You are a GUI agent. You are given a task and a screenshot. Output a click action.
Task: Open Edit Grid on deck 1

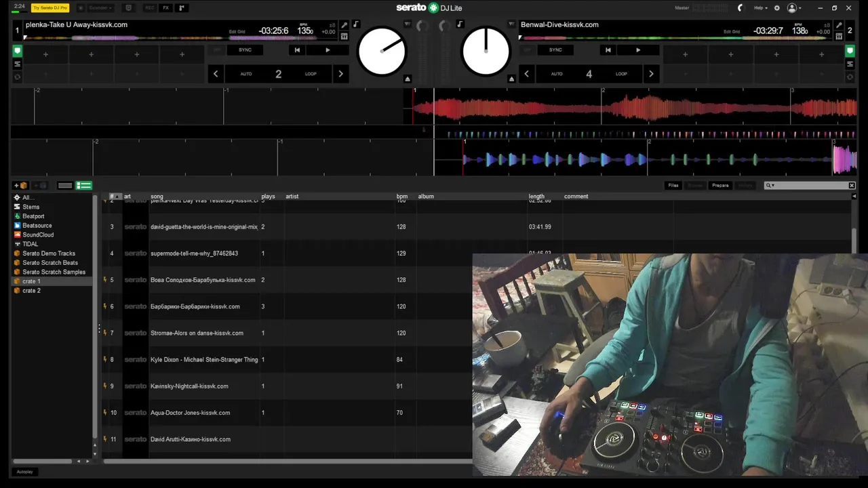pyautogui.click(x=237, y=32)
